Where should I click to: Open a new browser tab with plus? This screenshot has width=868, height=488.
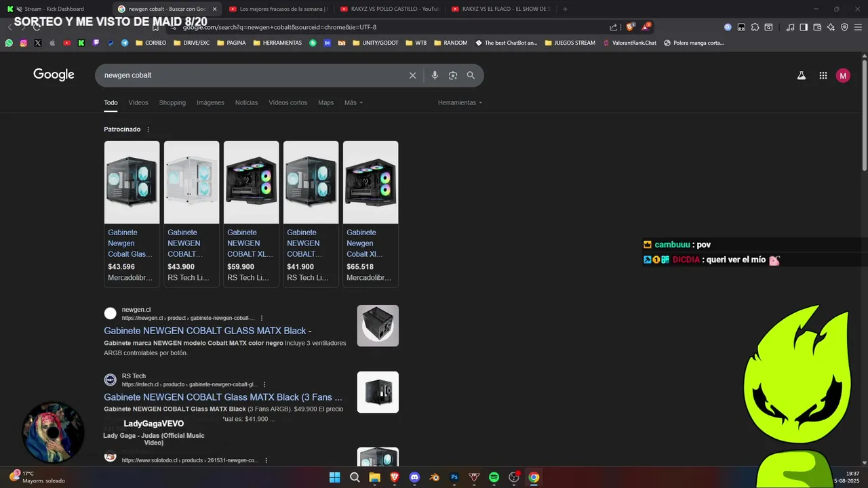565,9
